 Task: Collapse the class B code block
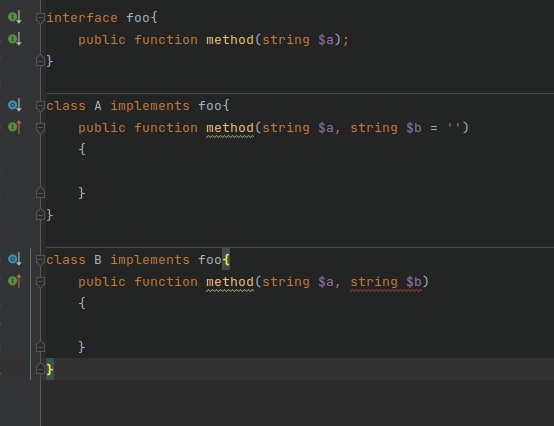point(40,260)
